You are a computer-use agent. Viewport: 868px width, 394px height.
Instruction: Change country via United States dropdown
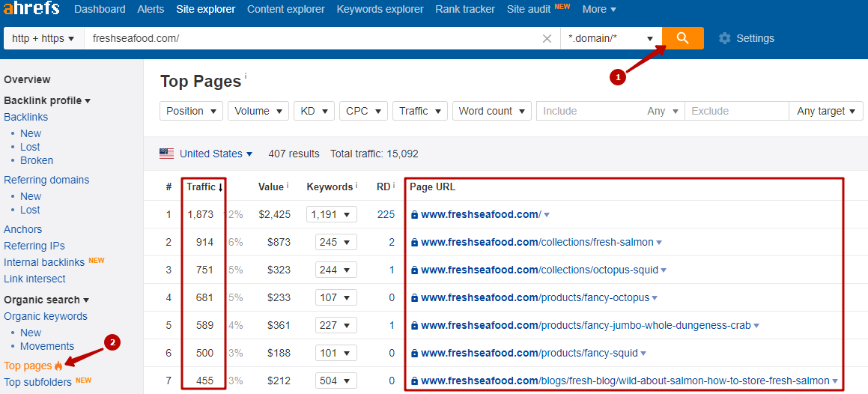tap(216, 154)
